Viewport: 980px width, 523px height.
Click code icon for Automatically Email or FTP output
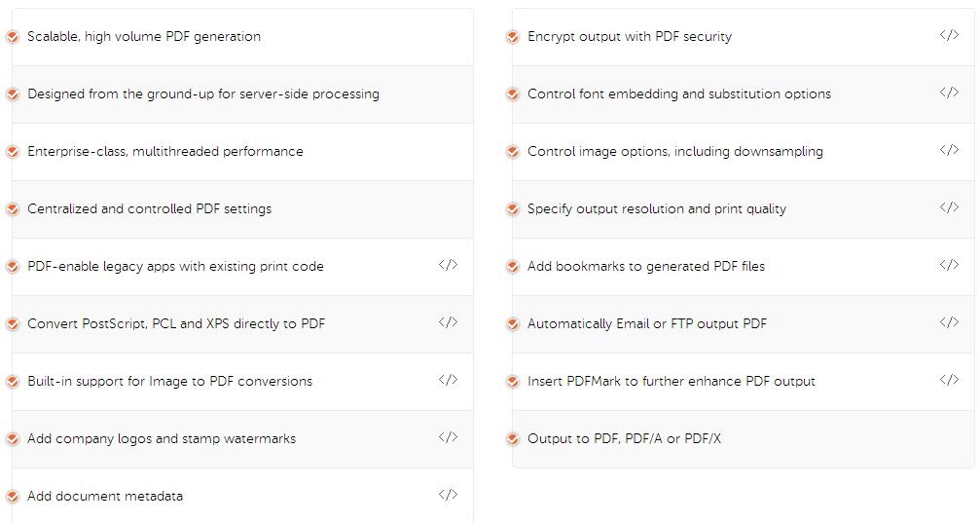[950, 322]
